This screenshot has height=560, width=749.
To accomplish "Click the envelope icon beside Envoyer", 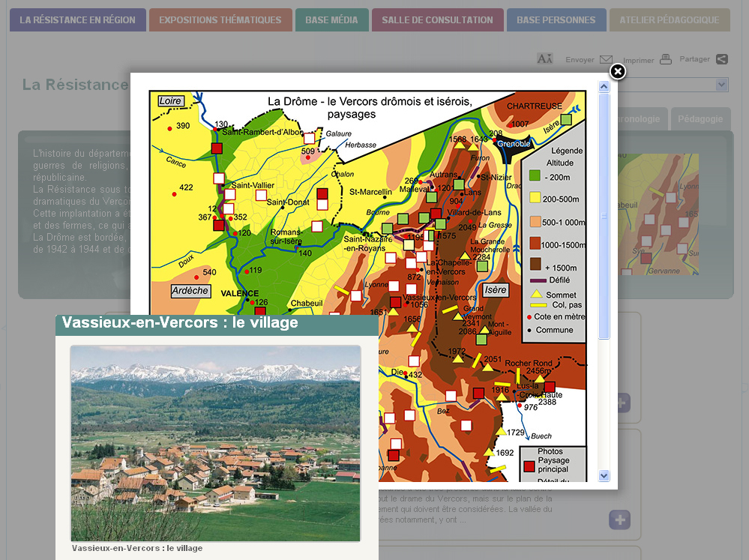I will coord(607,59).
